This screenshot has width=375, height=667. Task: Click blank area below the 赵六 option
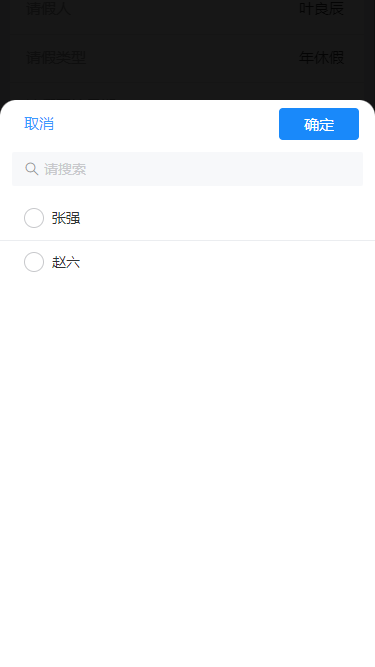pyautogui.click(x=188, y=468)
